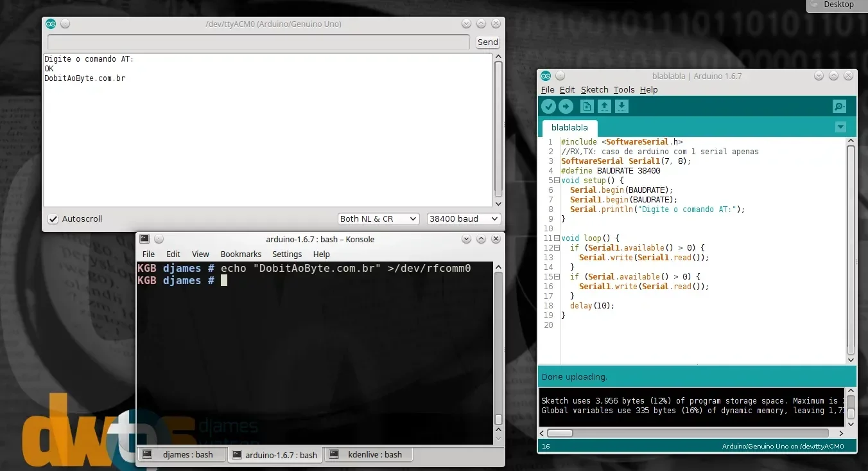The width and height of the screenshot is (868, 471).
Task: Click the 'DobitAoByte.com.br' line in serial output
Action: click(85, 78)
